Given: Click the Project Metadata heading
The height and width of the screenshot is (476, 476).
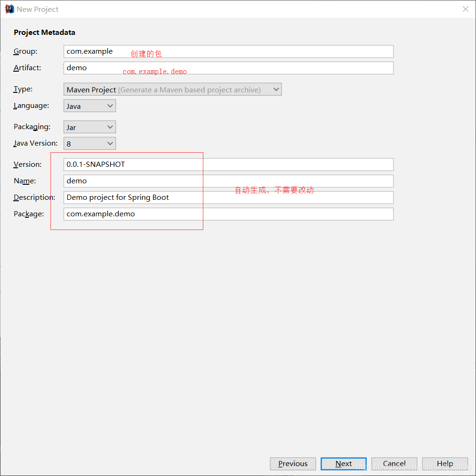Looking at the screenshot, I should pyautogui.click(x=44, y=32).
